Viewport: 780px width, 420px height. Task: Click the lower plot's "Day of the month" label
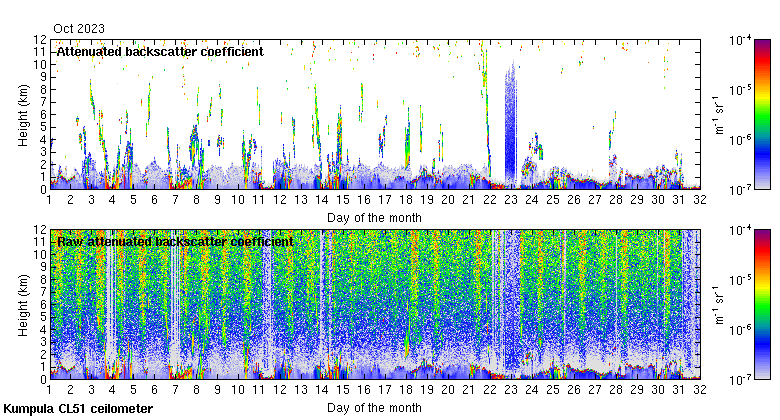click(x=374, y=408)
